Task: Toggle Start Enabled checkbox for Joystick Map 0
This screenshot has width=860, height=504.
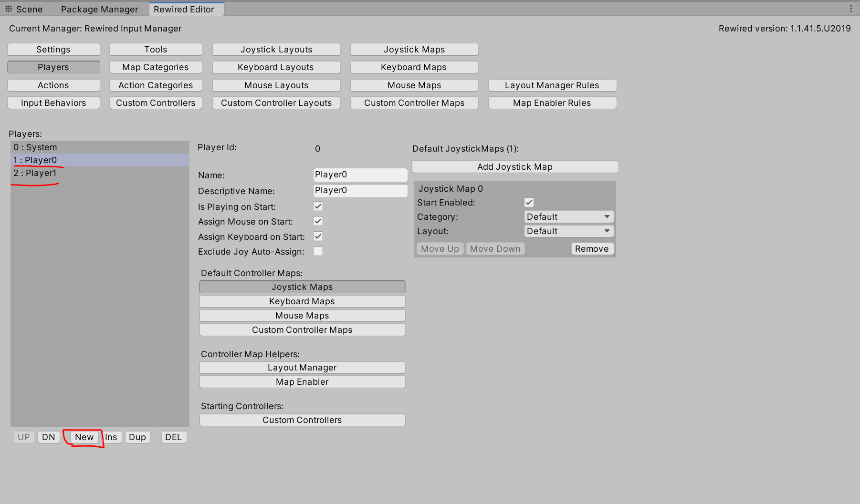Action: click(x=529, y=203)
